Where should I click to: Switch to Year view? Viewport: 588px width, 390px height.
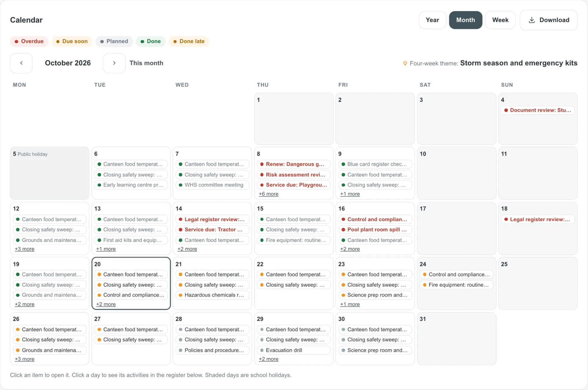pos(432,20)
